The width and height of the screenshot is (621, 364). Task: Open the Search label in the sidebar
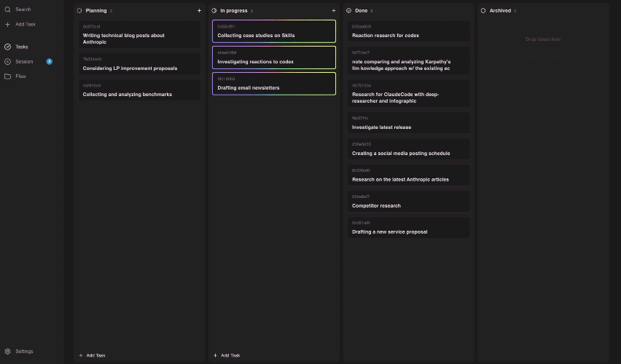click(x=23, y=9)
